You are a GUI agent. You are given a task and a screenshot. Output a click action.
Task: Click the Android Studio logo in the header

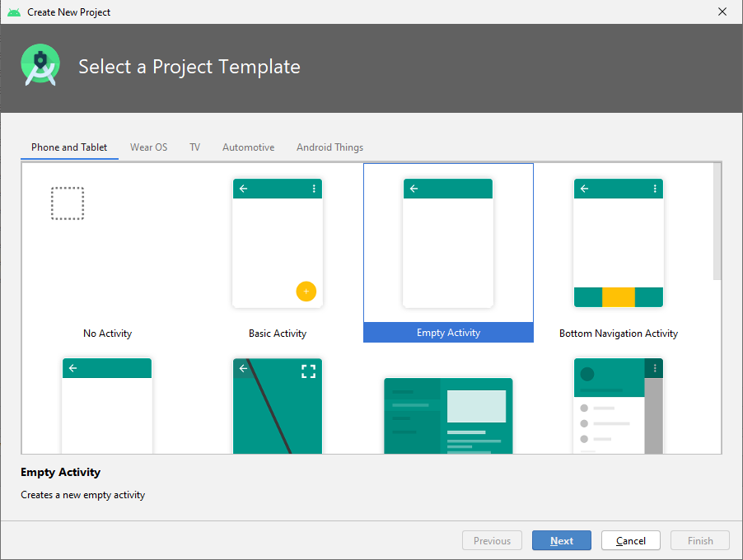click(x=40, y=67)
